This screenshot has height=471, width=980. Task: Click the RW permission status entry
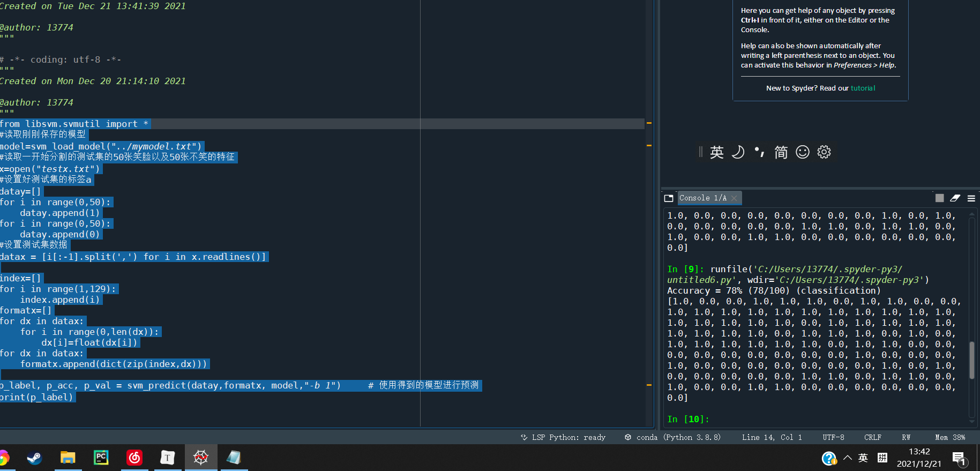(906, 438)
